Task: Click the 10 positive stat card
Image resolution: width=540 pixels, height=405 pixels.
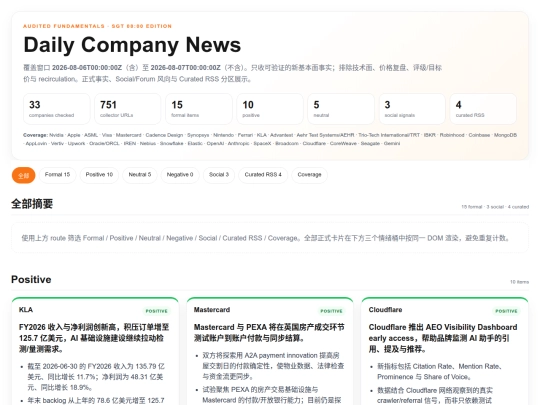Action: pos(270,109)
